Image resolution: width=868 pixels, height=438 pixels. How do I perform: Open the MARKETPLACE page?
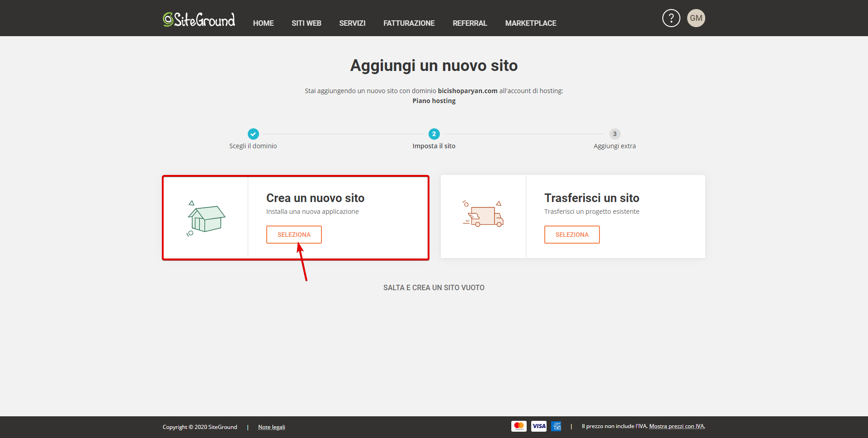(530, 23)
